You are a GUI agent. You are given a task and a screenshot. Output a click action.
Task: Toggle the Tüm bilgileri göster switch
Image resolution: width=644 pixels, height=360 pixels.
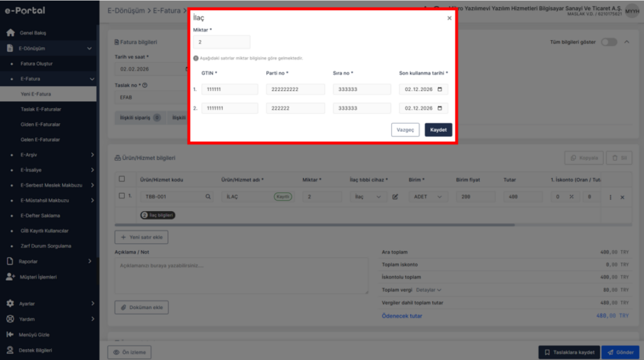609,42
